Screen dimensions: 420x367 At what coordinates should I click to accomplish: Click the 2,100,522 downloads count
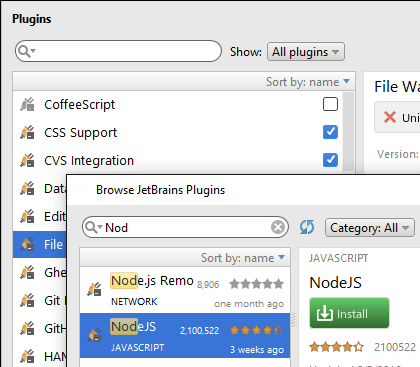199,331
